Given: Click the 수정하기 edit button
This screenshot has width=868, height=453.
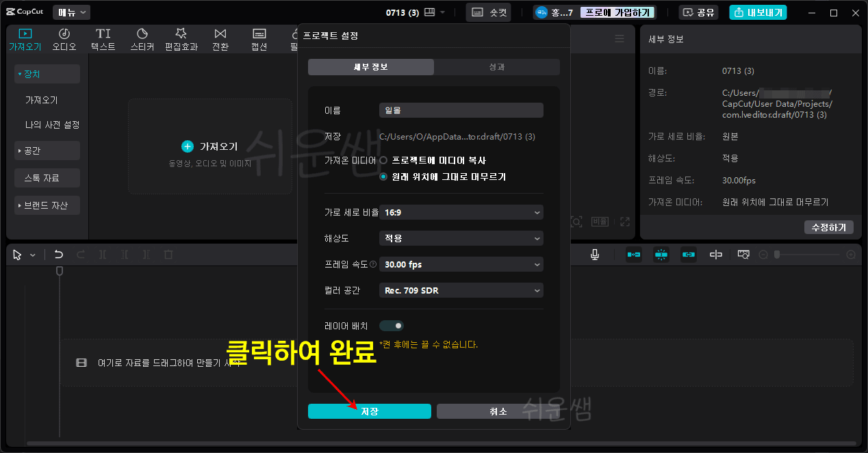Looking at the screenshot, I should tap(828, 227).
